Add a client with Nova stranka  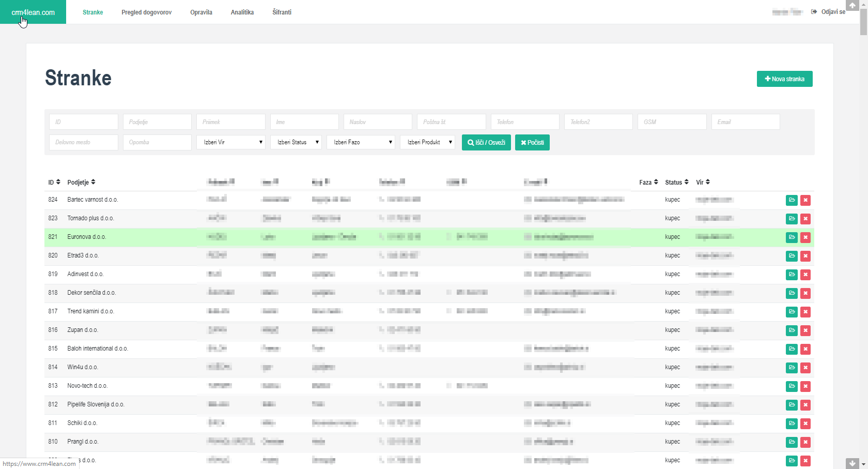click(x=784, y=79)
